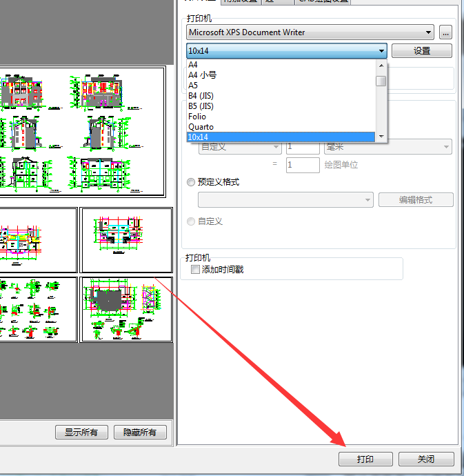This screenshot has height=476, width=464.
Task: Open the Microsoft XPS Document Writer printer dropdown
Action: click(x=310, y=32)
